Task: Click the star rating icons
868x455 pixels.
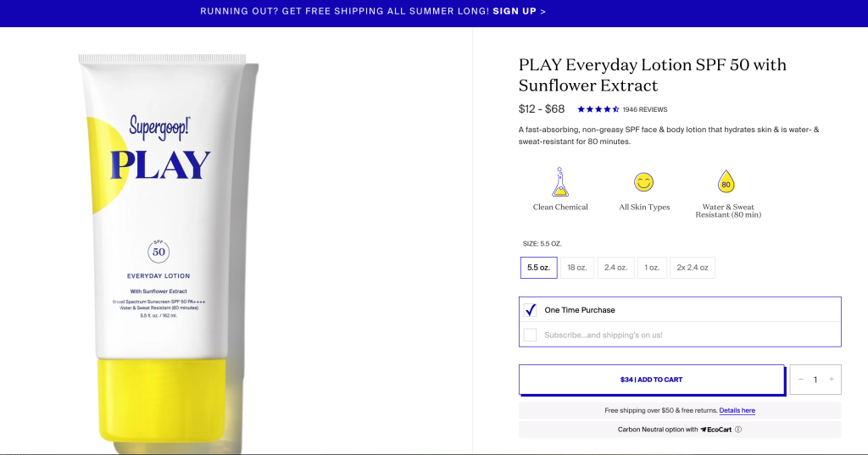Action: tap(598, 109)
